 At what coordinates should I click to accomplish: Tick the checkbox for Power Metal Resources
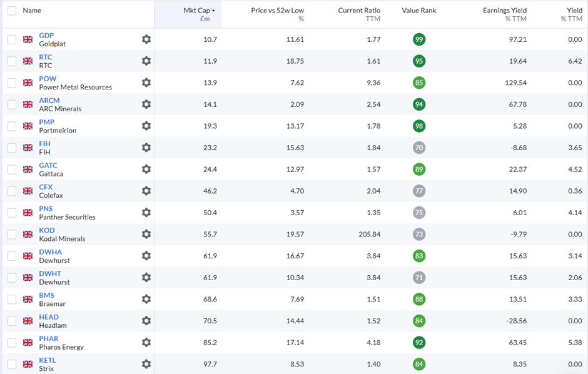12,83
